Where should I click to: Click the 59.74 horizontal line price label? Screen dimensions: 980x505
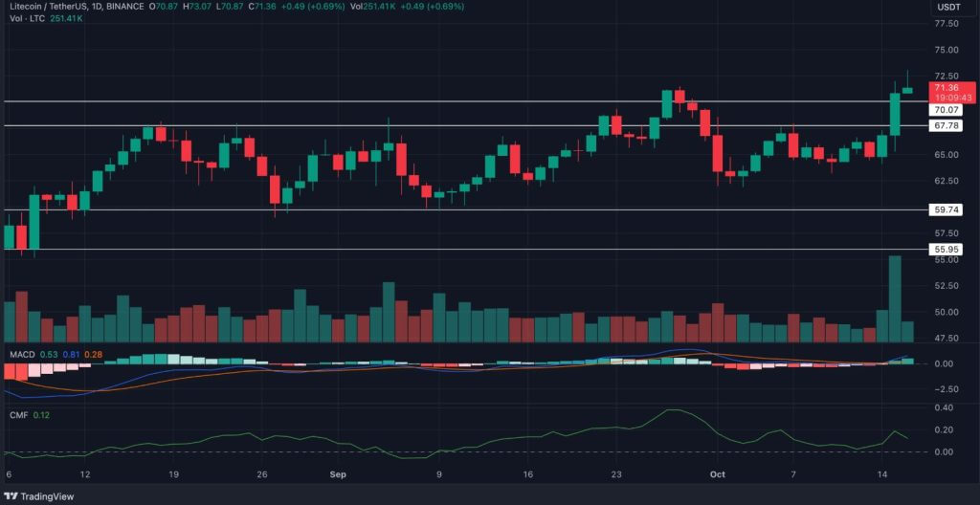(x=947, y=210)
